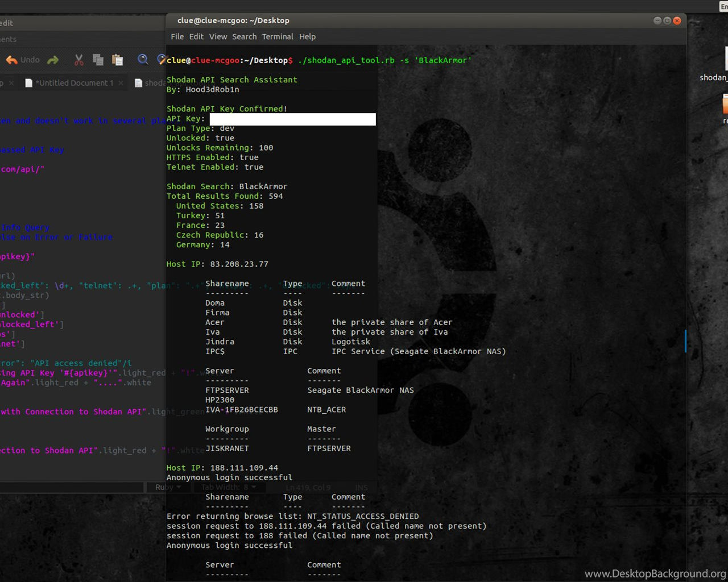Open the terminal File menu
This screenshot has width=728, height=582.
177,36
